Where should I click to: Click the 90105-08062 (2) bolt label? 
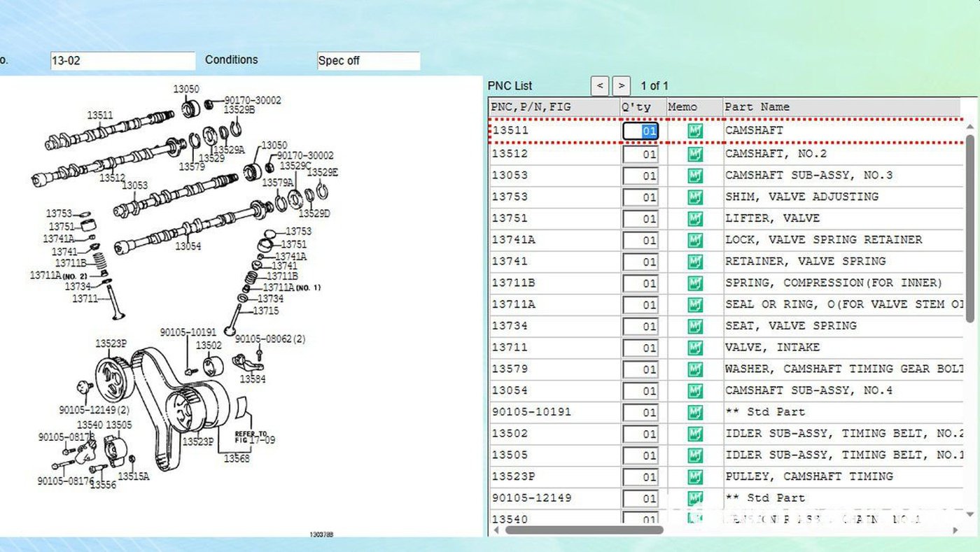(270, 339)
